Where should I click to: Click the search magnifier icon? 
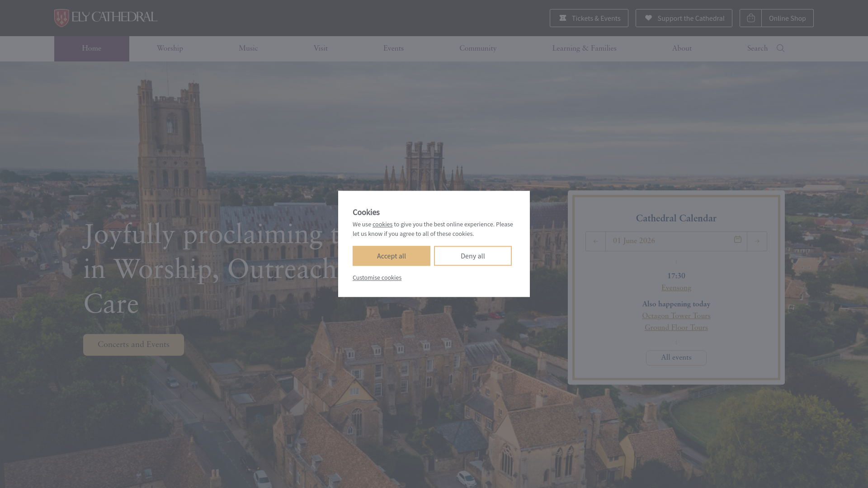(780, 48)
